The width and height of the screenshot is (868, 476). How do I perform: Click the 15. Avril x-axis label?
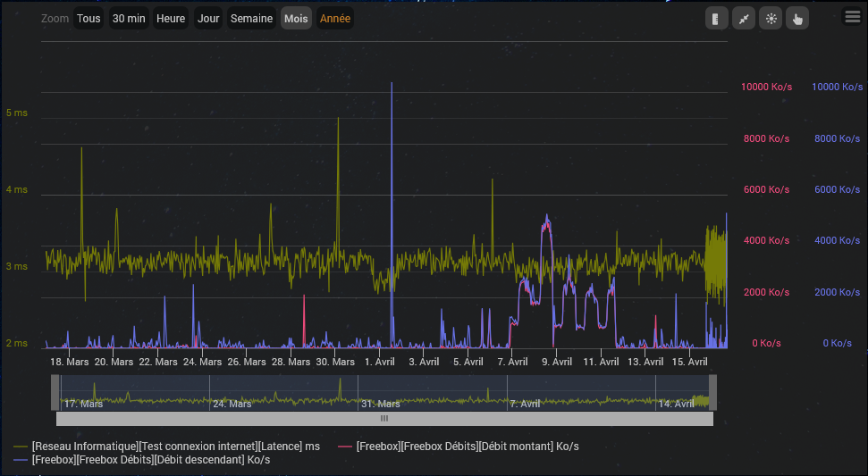click(690, 362)
